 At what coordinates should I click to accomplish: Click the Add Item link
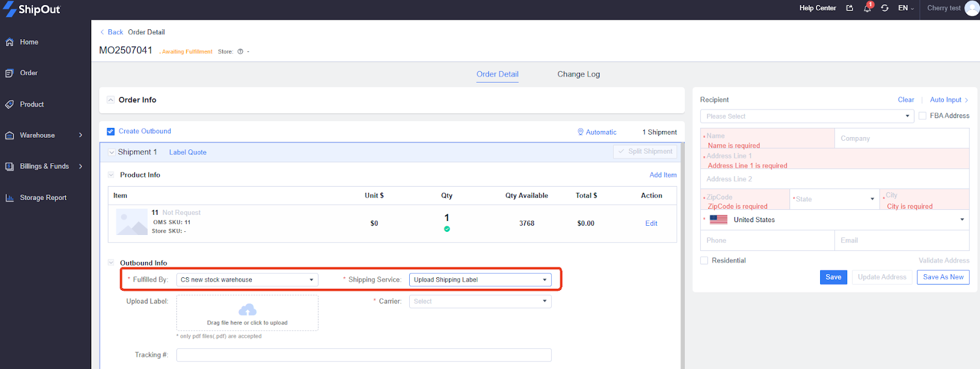click(x=663, y=175)
